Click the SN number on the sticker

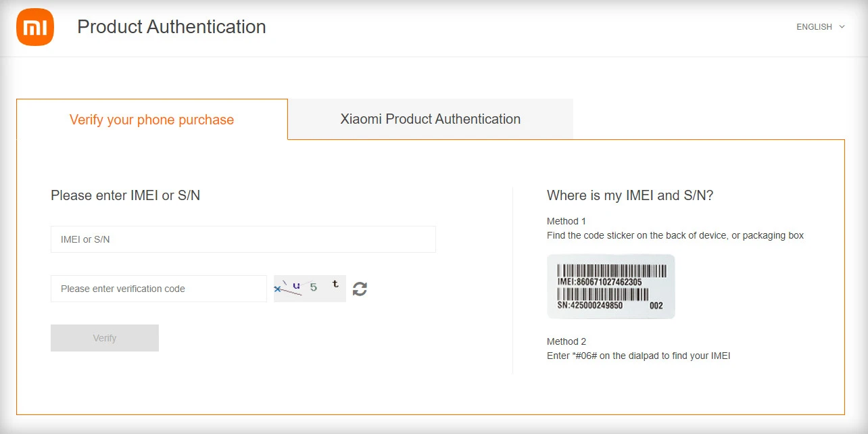(589, 306)
